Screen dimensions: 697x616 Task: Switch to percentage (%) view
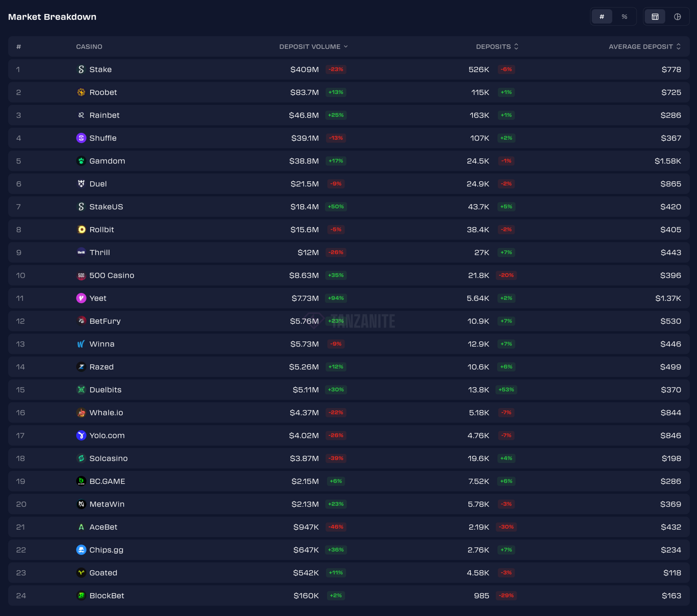[x=624, y=17]
